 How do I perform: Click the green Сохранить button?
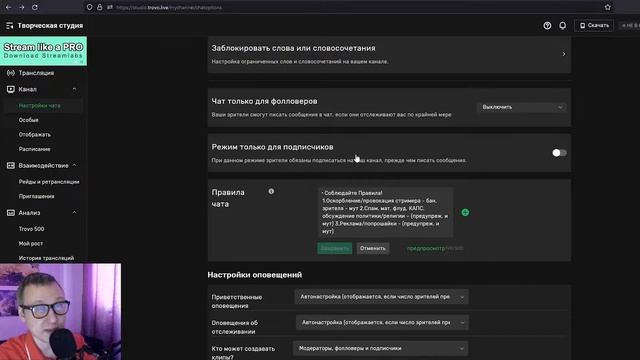(335, 248)
